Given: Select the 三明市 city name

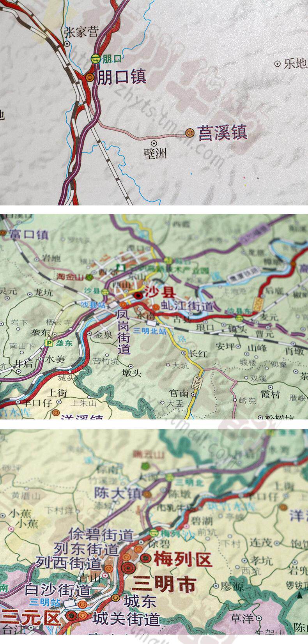Looking at the screenshot, I should [x=164, y=584].
